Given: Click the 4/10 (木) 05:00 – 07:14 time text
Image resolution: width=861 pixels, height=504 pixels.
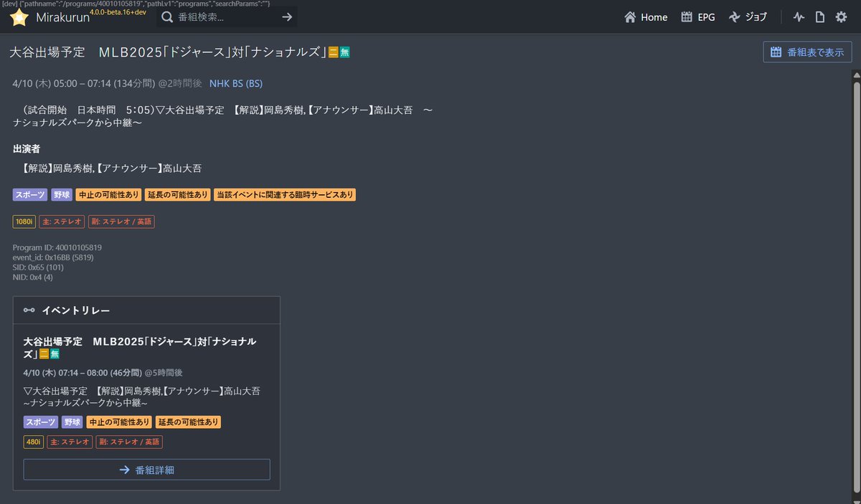Looking at the screenshot, I should (x=84, y=83).
